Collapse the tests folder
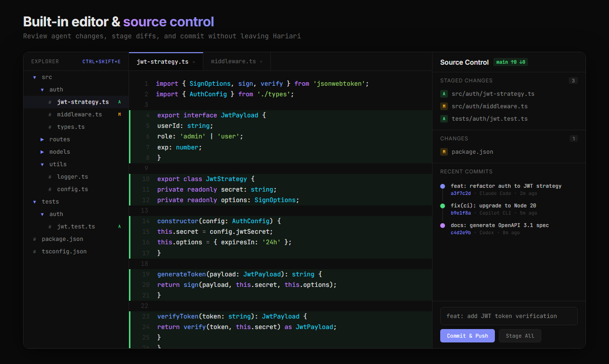The width and height of the screenshot is (609, 364). tap(35, 202)
